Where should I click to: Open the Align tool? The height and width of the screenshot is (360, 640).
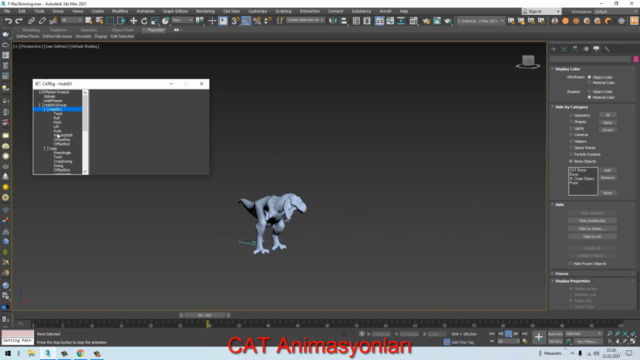(x=344, y=21)
